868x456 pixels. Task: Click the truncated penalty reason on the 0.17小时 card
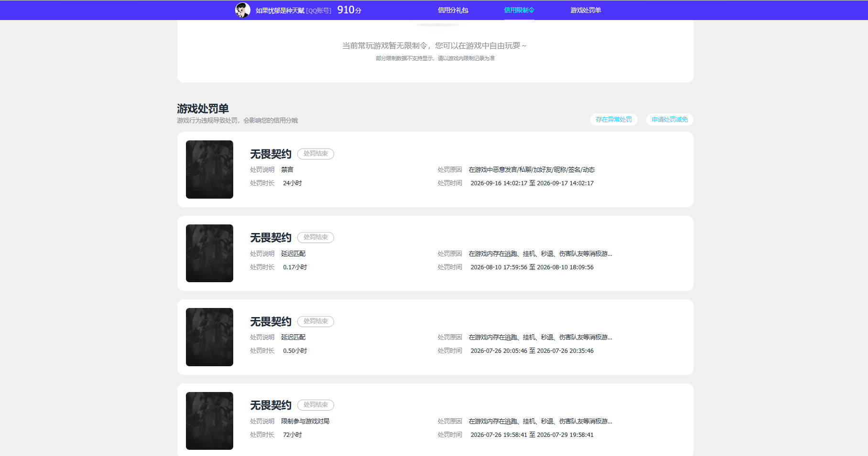pos(540,254)
